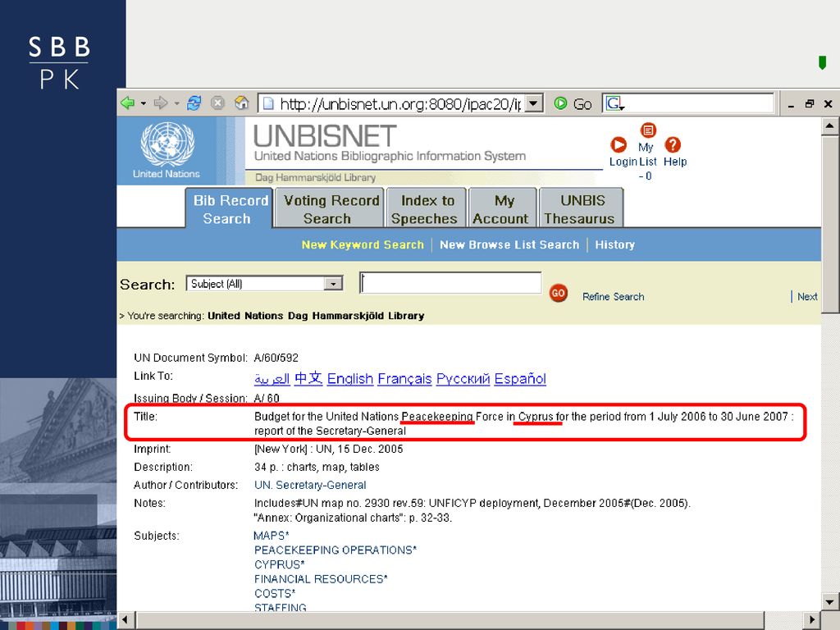The width and height of the screenshot is (840, 630).
Task: Click the red GO search button
Action: tap(558, 293)
